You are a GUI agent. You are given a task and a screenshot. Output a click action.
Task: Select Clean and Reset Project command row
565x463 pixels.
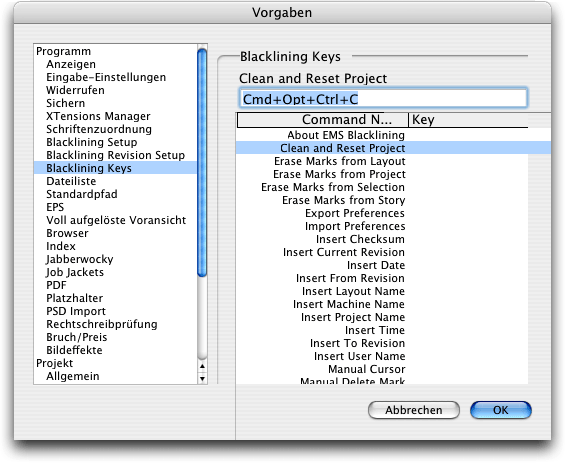coord(393,148)
